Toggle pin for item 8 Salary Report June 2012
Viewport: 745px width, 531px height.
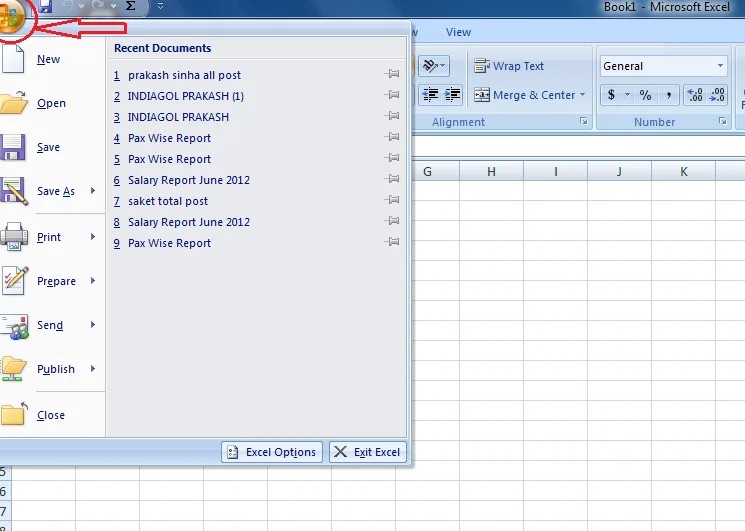pos(392,220)
